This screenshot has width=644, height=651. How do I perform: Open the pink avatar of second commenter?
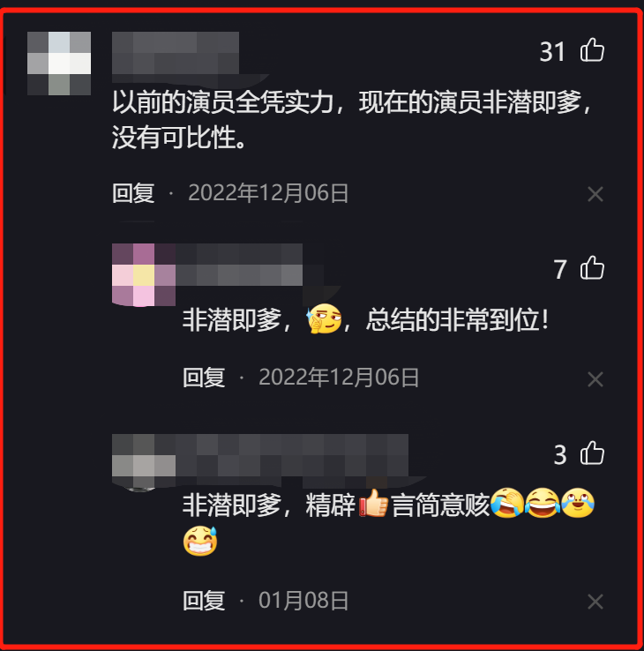click(x=144, y=275)
